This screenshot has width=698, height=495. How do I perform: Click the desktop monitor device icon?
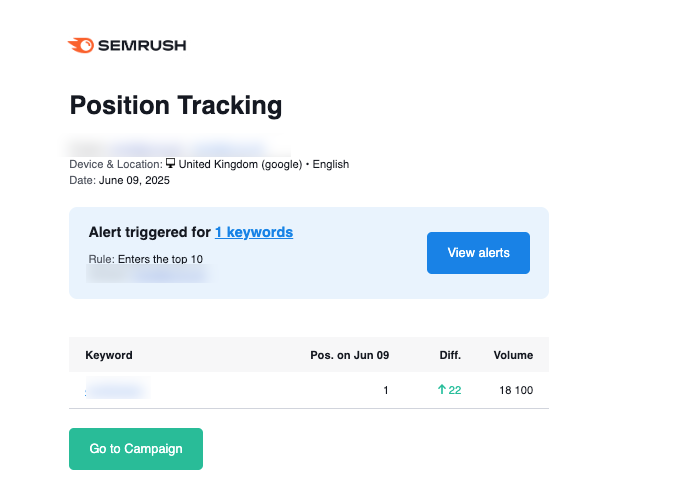(x=170, y=163)
